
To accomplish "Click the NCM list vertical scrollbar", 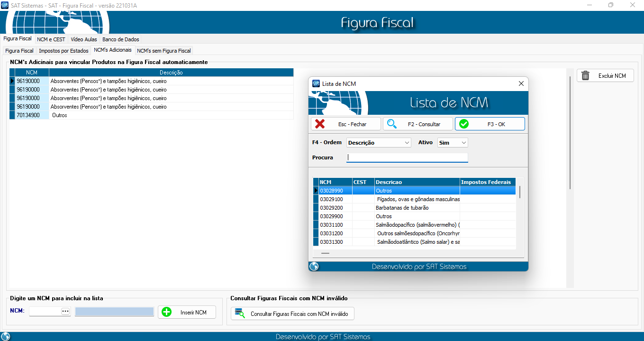I will point(520,192).
